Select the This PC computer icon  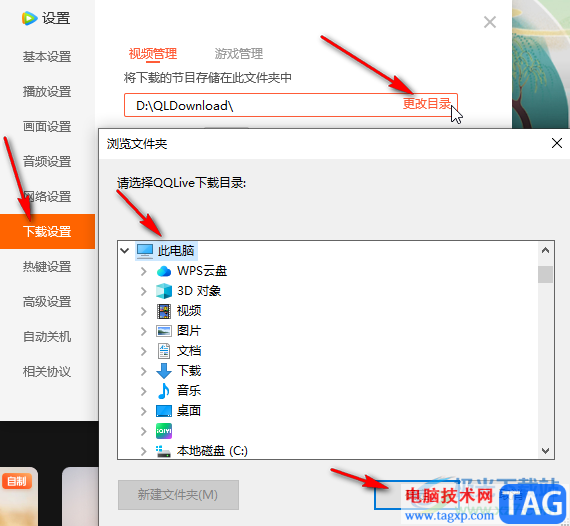point(145,251)
